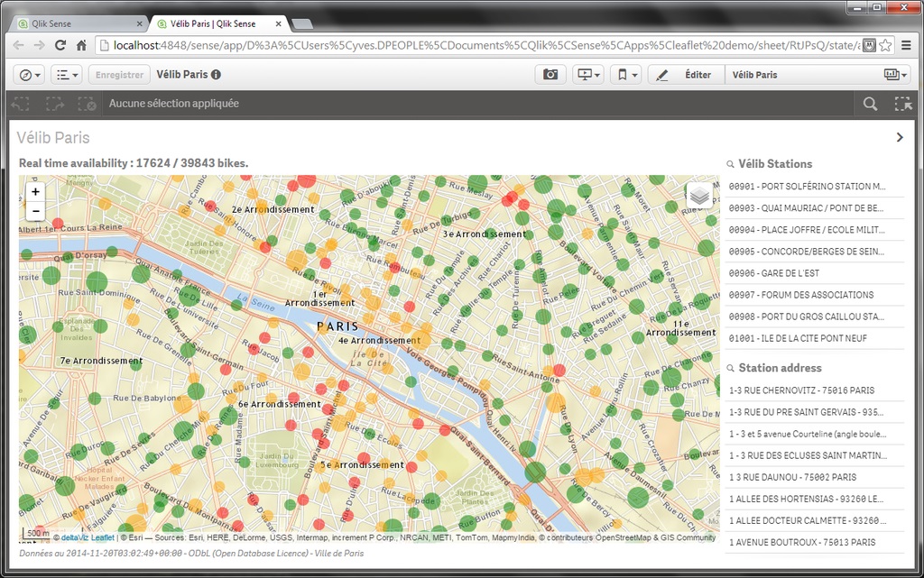Take a snapshot with the camera icon
Screen dimensions: 924x578
click(x=550, y=75)
